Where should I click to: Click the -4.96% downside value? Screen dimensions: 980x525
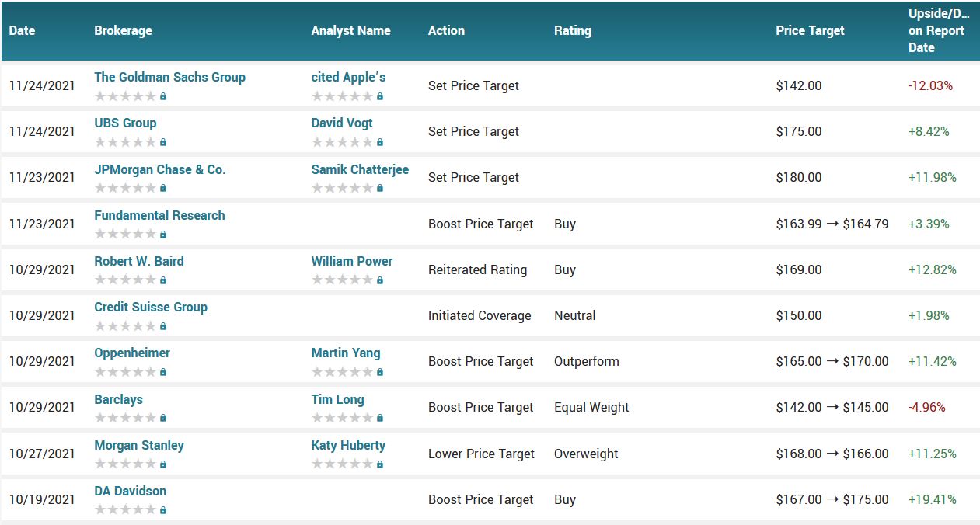point(927,407)
